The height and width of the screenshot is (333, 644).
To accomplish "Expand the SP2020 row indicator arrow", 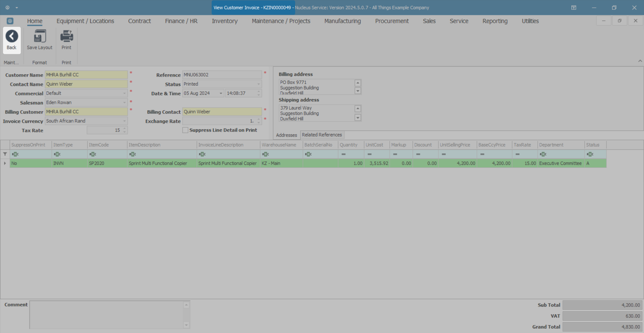I will coord(5,163).
